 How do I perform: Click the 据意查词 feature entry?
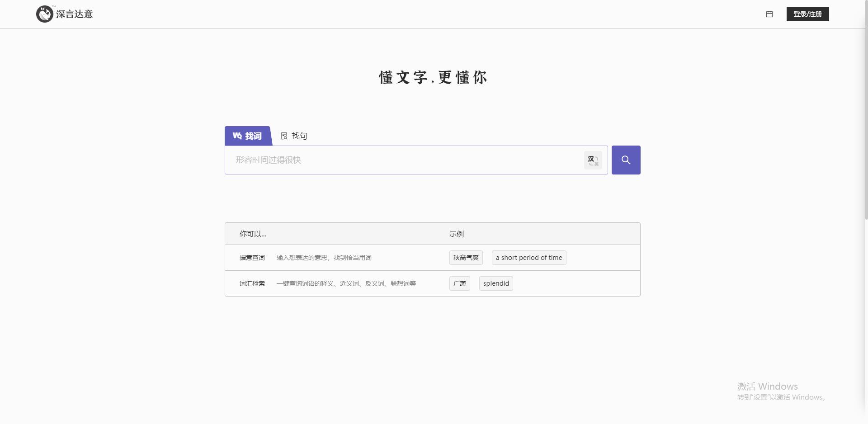click(x=252, y=257)
